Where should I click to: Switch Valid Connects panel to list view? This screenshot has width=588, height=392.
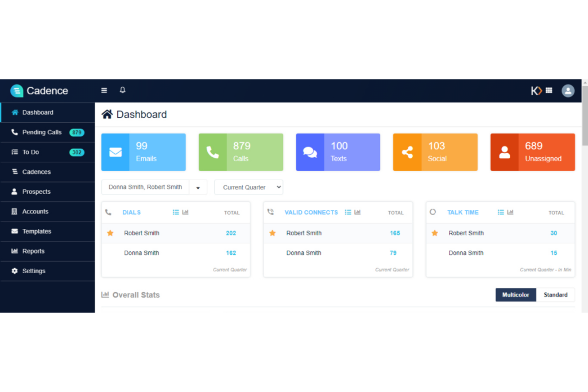pyautogui.click(x=347, y=212)
